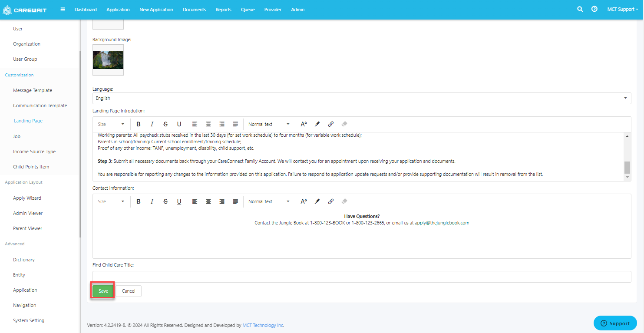Open the Queue menu item

click(x=248, y=10)
